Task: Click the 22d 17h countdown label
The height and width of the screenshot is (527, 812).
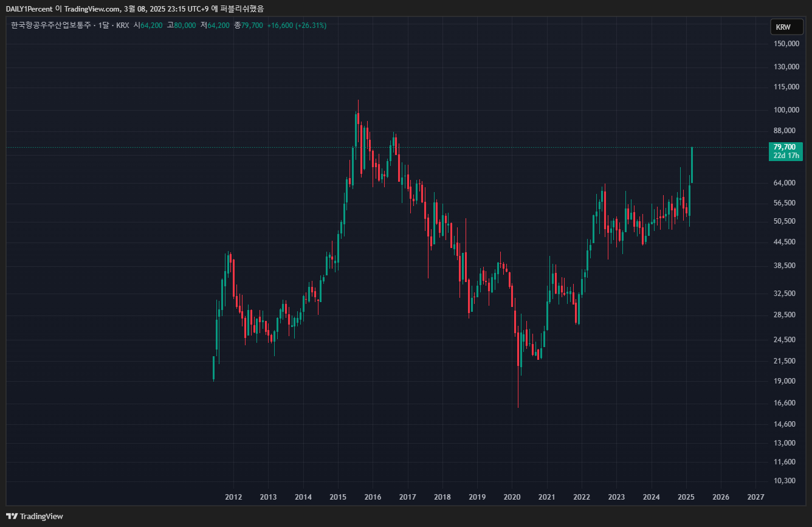Action: (x=785, y=156)
